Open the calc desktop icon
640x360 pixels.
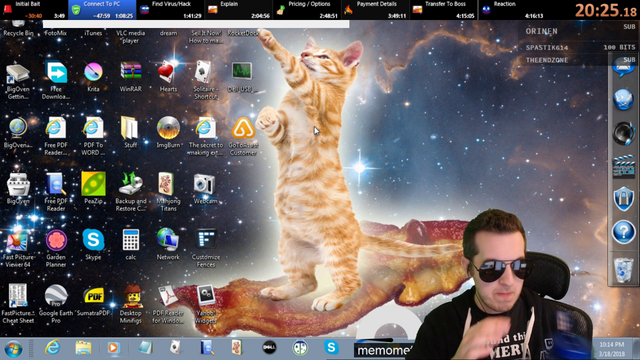click(x=131, y=240)
